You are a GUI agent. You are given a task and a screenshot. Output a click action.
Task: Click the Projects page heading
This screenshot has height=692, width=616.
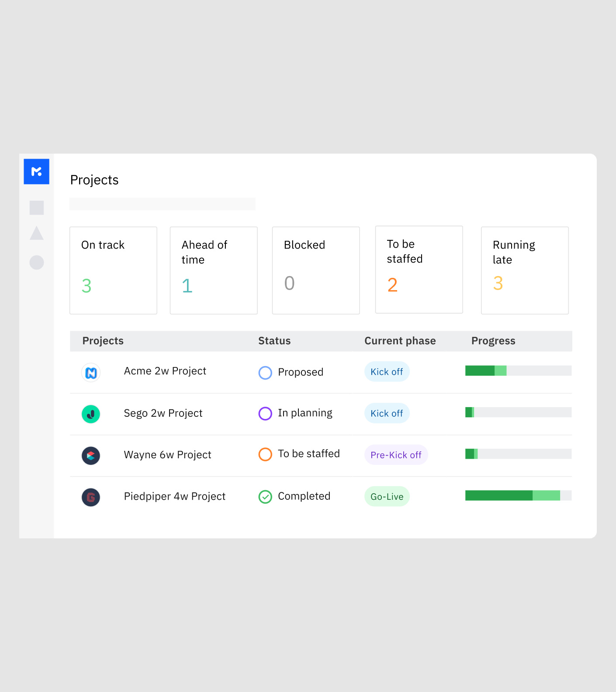[x=94, y=180]
